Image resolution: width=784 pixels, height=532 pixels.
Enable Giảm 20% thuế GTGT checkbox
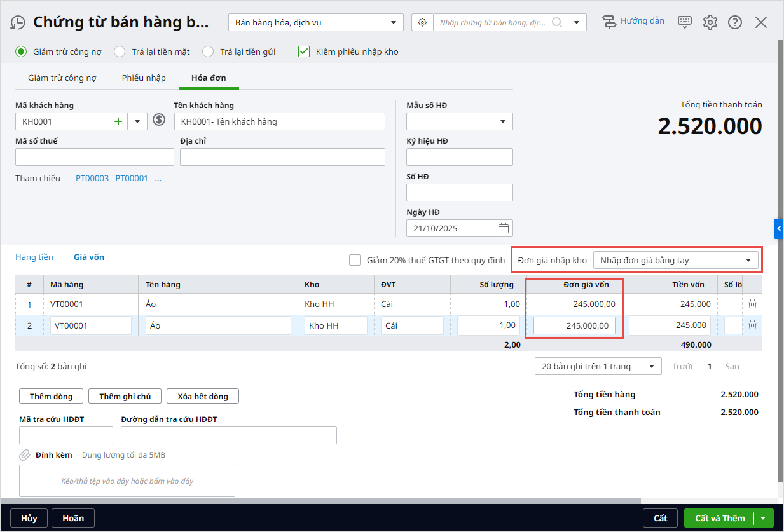355,260
